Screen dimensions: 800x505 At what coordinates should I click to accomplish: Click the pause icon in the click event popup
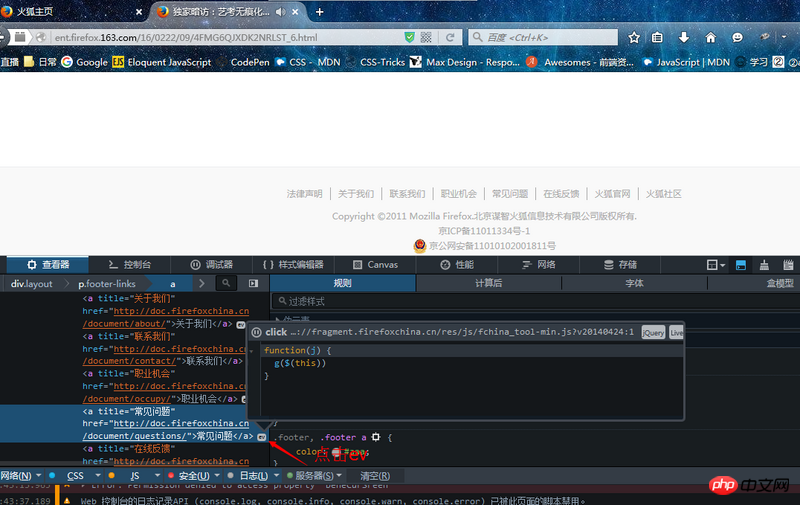[x=256, y=333]
